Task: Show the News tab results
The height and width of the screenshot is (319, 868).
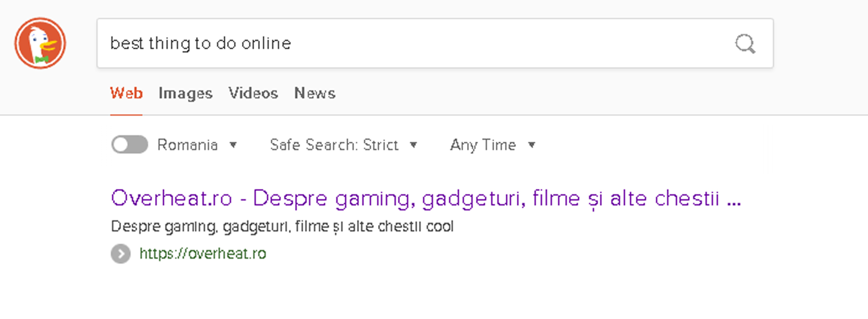Action: (315, 93)
